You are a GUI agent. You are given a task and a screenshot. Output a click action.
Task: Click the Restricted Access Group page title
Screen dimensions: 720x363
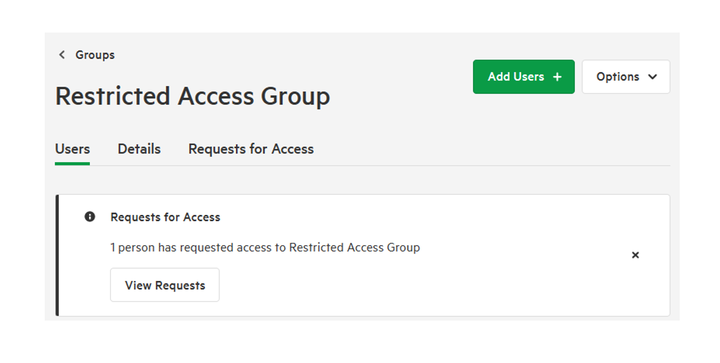pyautogui.click(x=192, y=96)
